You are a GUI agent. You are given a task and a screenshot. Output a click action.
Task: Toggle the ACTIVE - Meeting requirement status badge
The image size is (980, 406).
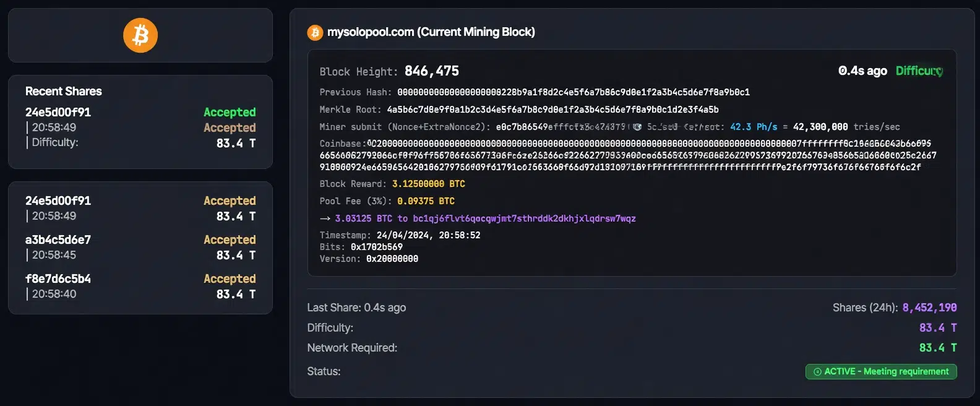click(x=880, y=371)
